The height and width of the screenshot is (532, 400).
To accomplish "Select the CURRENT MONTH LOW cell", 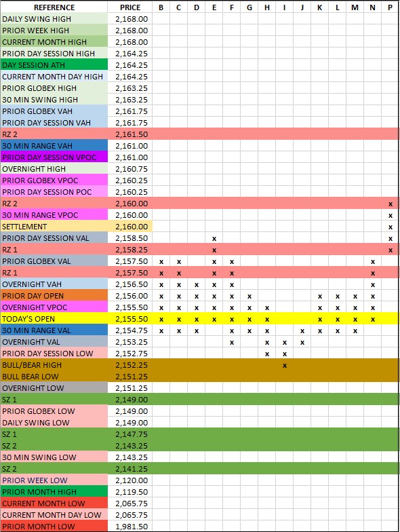I will click(54, 503).
